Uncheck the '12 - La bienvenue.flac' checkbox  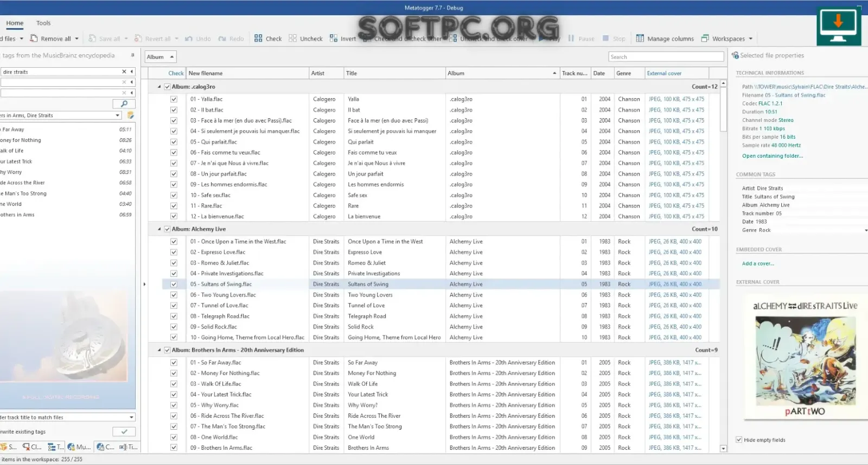tap(174, 216)
